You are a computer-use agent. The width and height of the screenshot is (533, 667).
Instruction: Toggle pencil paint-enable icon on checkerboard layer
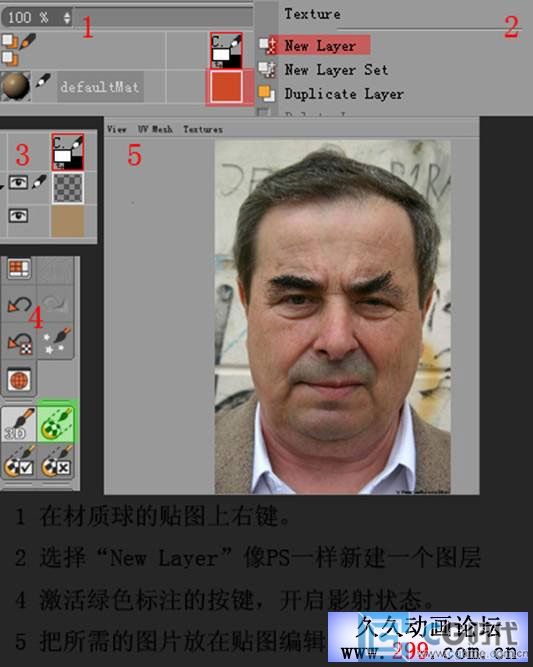(39, 182)
